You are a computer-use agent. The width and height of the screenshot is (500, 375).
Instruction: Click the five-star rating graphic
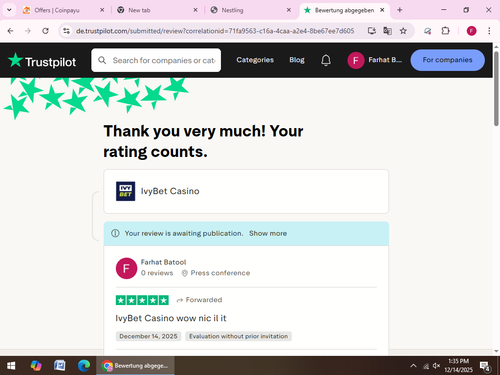142,300
